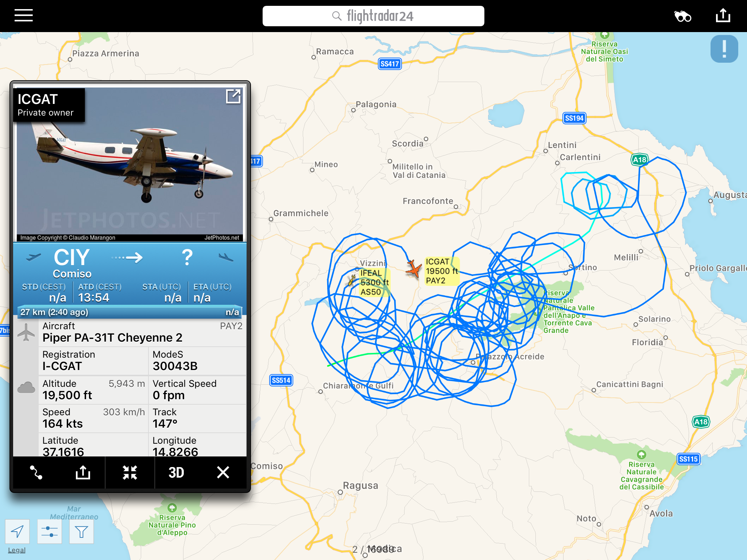The width and height of the screenshot is (747, 560).
Task: Click the flightradar24 search field
Action: (373, 16)
